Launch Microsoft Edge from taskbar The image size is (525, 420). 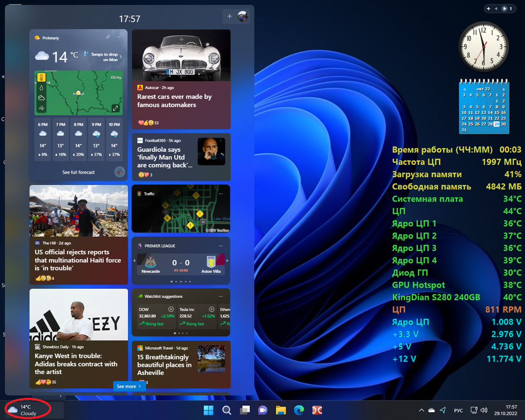coord(299,410)
